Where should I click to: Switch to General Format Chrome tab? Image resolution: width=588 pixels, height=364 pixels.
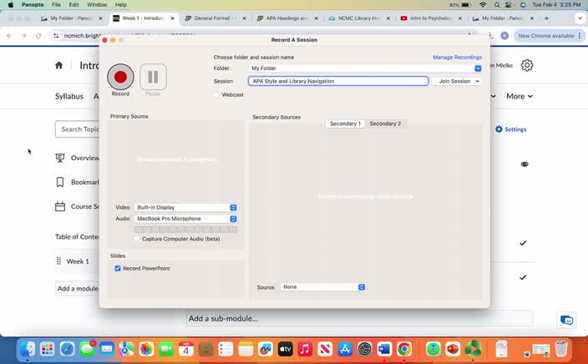[x=215, y=18]
